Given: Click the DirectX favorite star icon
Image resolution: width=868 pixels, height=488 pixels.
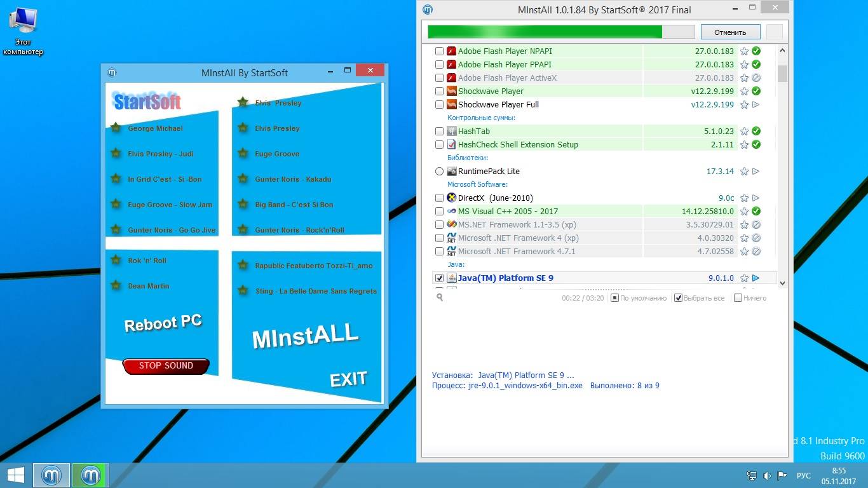Looking at the screenshot, I should pyautogui.click(x=744, y=198).
